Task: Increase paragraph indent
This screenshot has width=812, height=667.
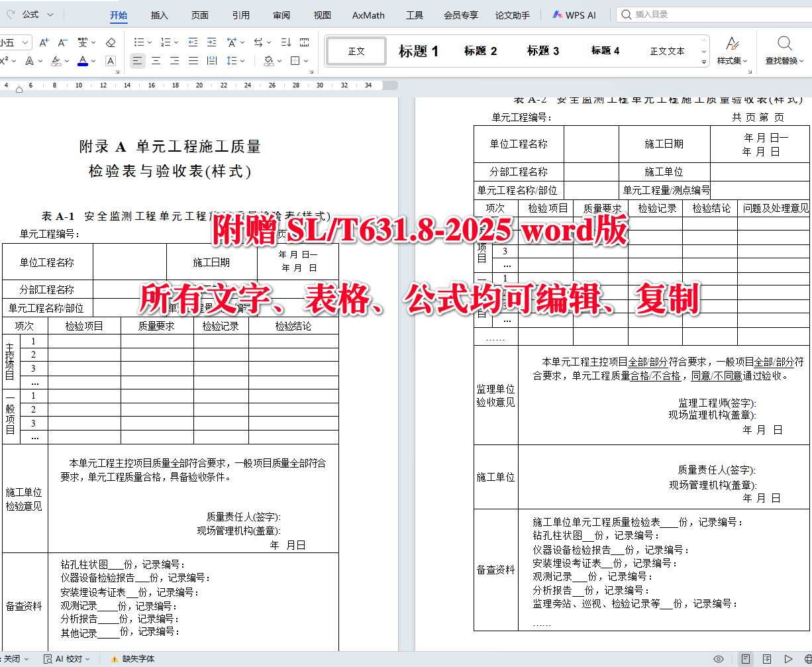Action: pos(211,42)
